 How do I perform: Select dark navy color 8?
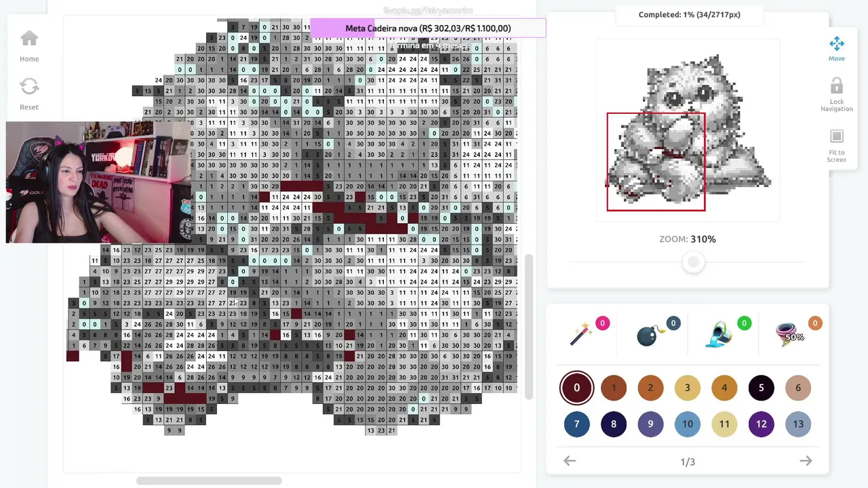click(x=614, y=424)
